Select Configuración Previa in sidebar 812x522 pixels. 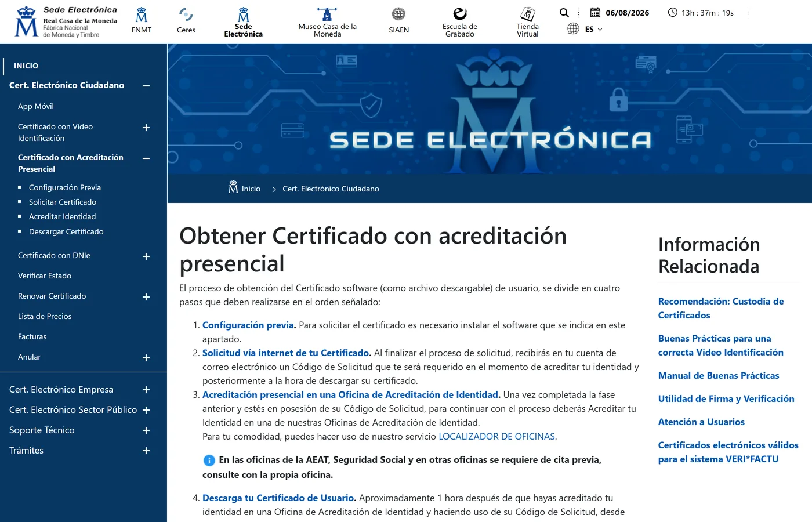(x=65, y=187)
